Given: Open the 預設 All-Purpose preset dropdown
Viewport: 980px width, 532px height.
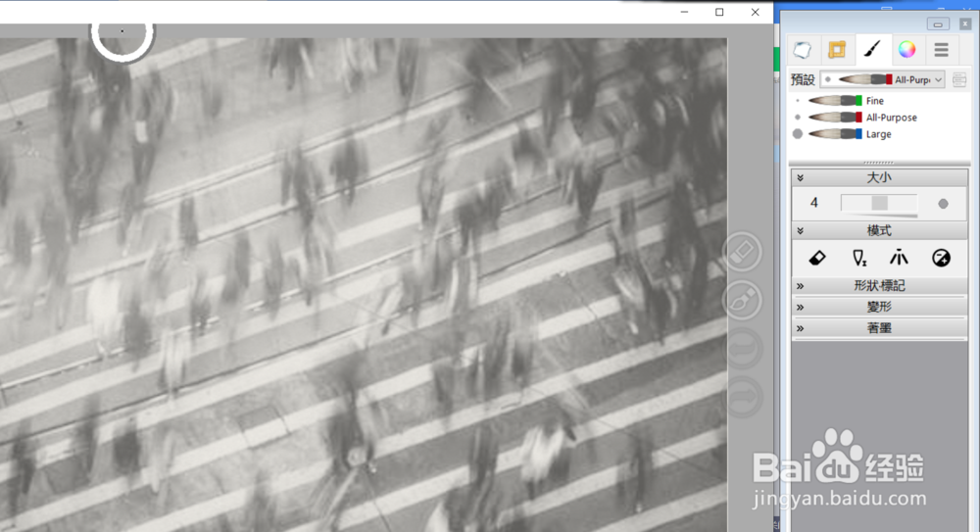Looking at the screenshot, I should tap(883, 79).
